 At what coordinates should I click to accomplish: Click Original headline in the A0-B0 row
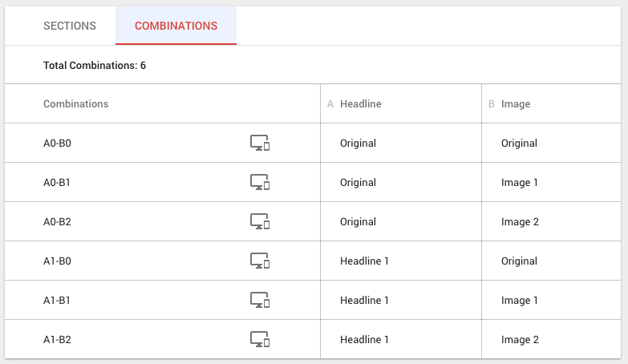click(358, 144)
